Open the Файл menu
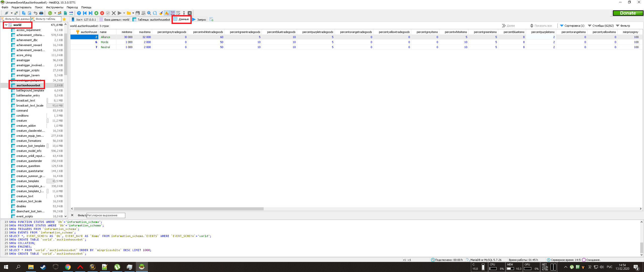Screen dimensions: 644x272 tap(5, 7)
